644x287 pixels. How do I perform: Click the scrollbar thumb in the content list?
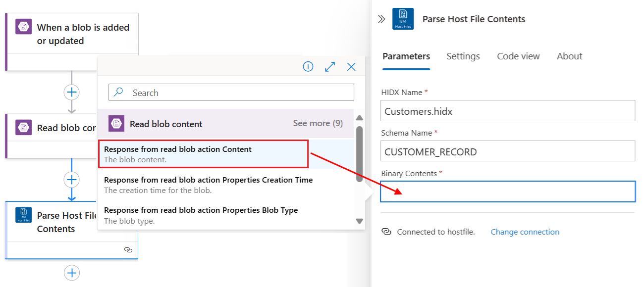pos(360,153)
